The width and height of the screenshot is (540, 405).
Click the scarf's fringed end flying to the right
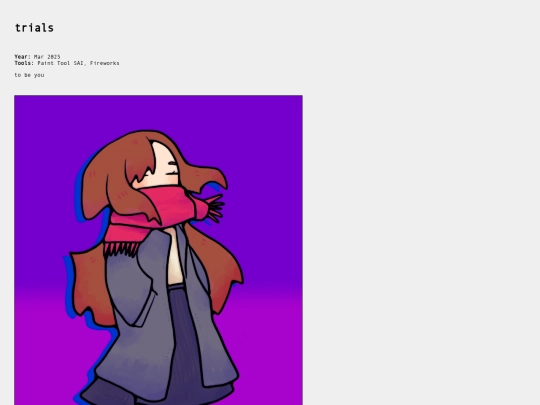click(215, 208)
